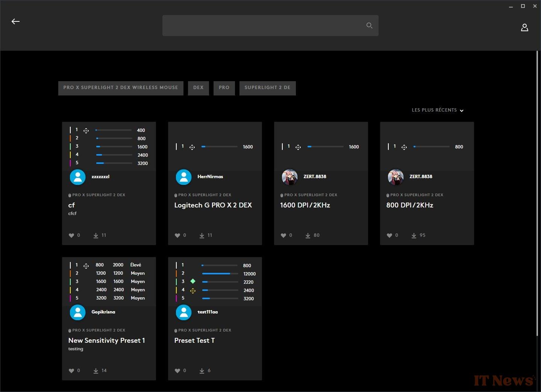Screen dimensions: 541x392
Task: Click green diamond icon in Preset Test T
Action: pyautogui.click(x=193, y=281)
